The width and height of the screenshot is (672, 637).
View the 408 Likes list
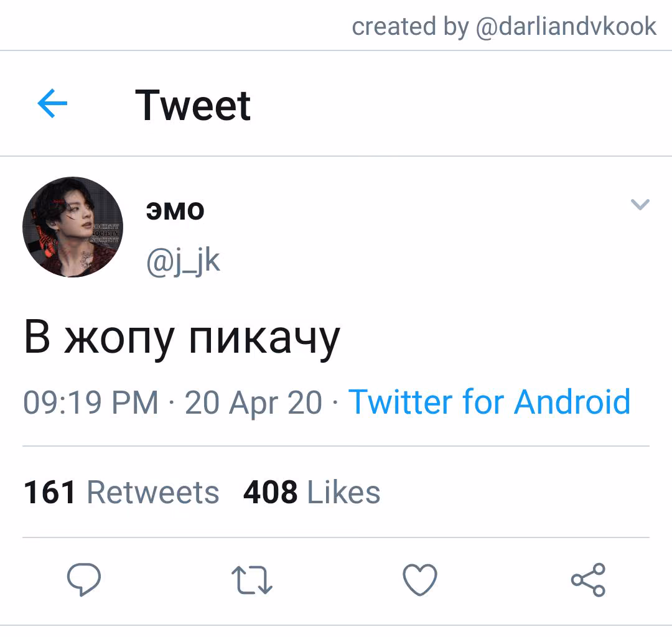[312, 492]
